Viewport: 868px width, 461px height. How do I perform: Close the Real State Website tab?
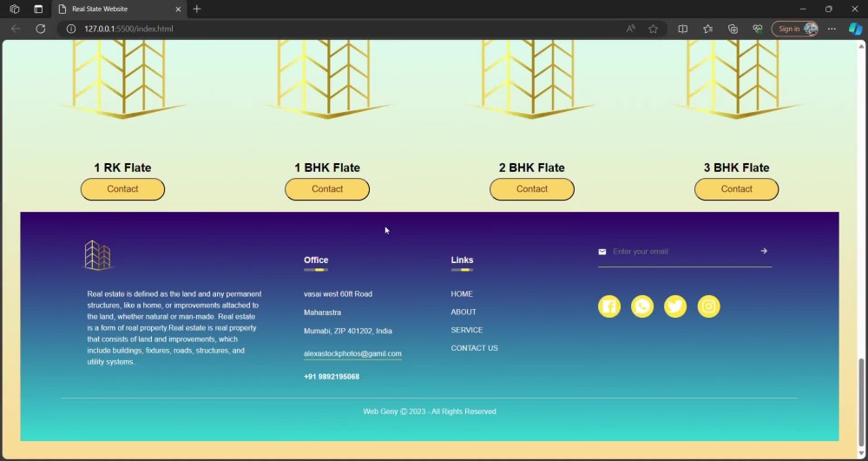pos(178,9)
